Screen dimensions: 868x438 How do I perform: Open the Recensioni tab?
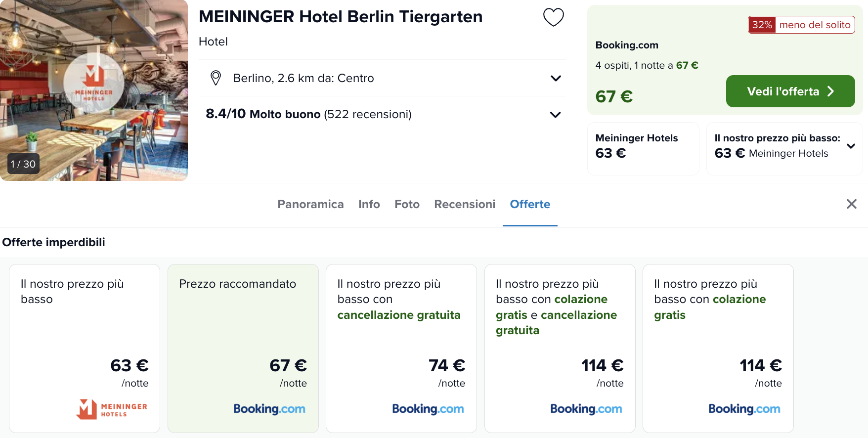(x=465, y=204)
